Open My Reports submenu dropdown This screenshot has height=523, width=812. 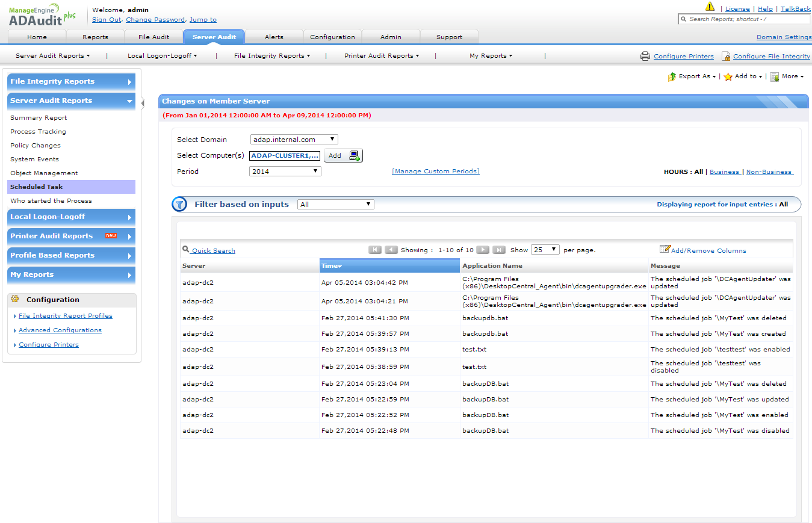491,56
